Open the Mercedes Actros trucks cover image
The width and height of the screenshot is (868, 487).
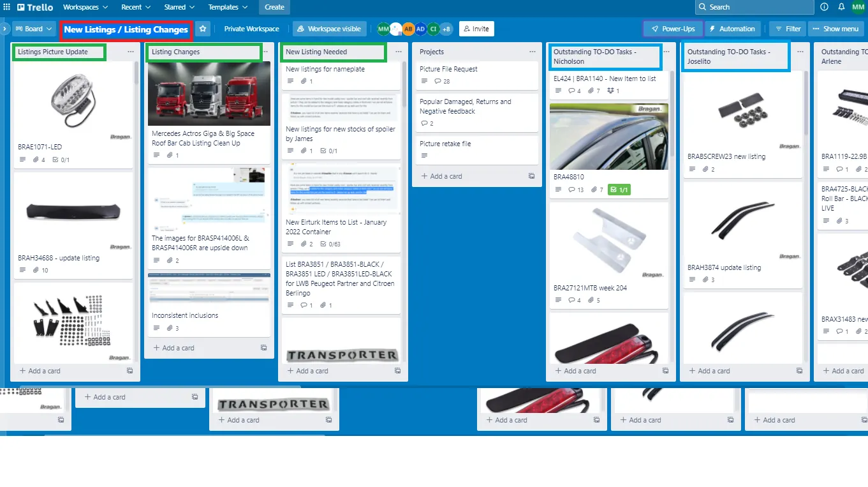pyautogui.click(x=209, y=94)
